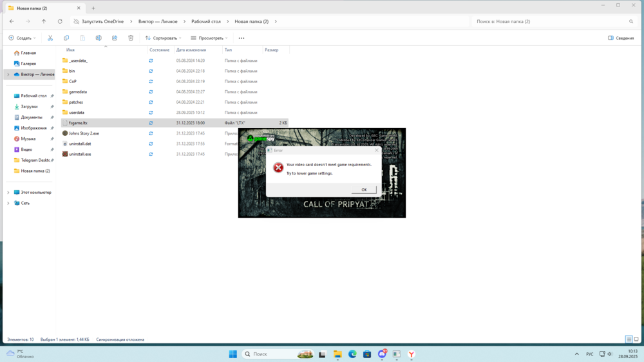Viewport: 644px width, 362px height.
Task: Toggle the Details pane (Сведения)
Action: click(x=621, y=38)
